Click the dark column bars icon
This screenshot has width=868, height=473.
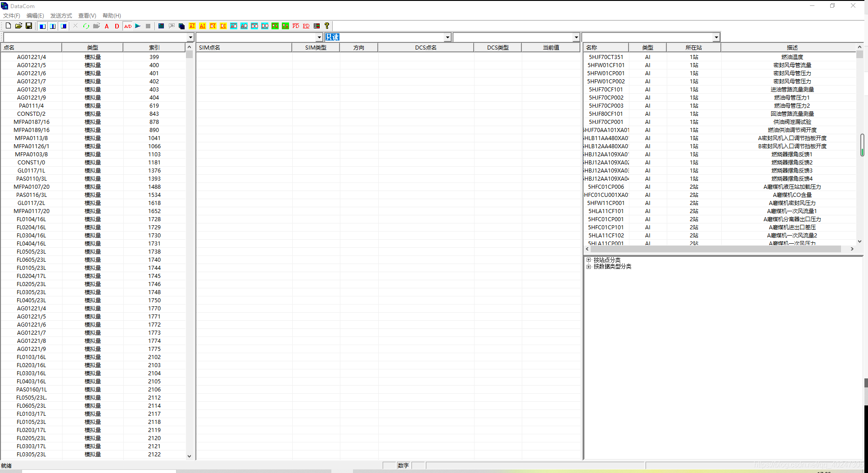click(161, 26)
